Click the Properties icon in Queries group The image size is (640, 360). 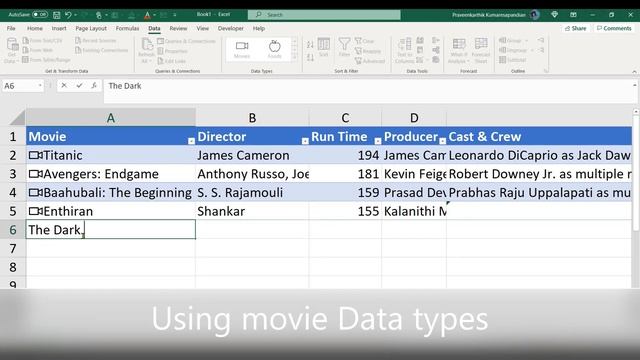(160, 51)
